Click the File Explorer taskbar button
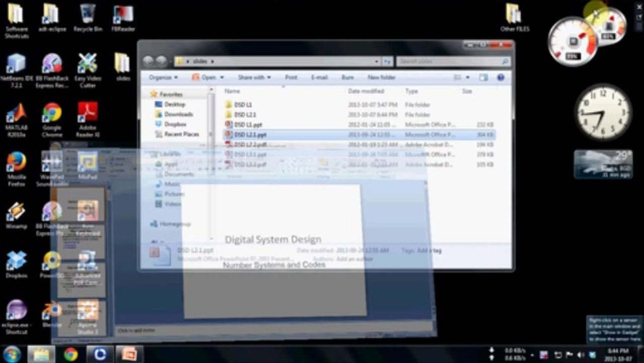644x363 pixels. (41, 354)
